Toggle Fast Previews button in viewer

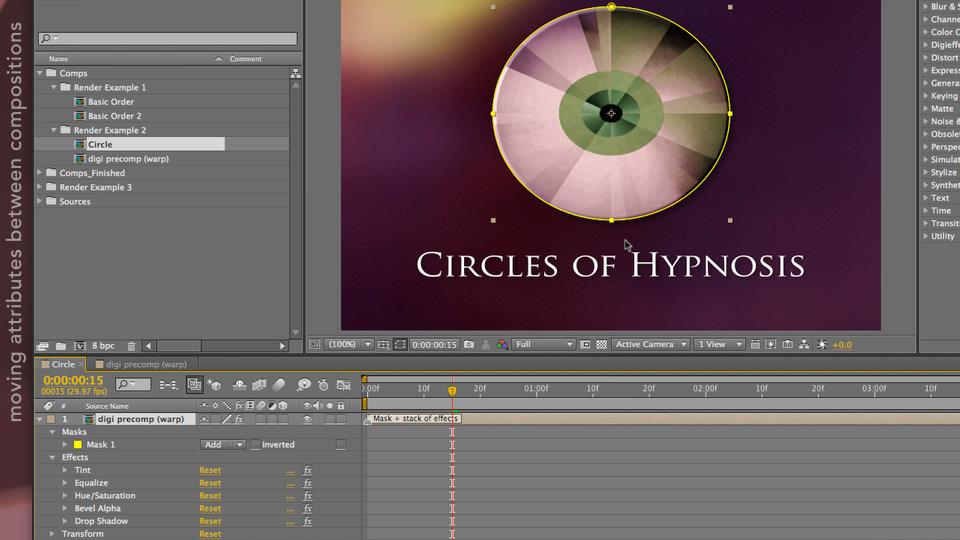(771, 345)
